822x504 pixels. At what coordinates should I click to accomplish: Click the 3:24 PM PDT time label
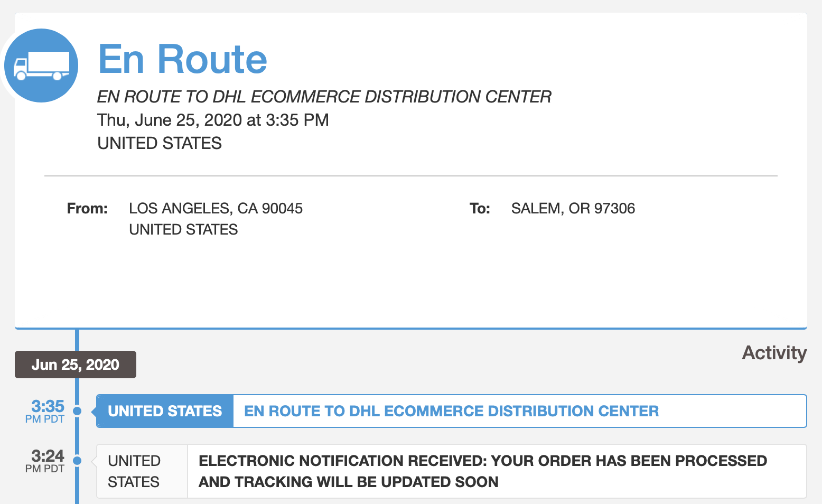pyautogui.click(x=46, y=461)
